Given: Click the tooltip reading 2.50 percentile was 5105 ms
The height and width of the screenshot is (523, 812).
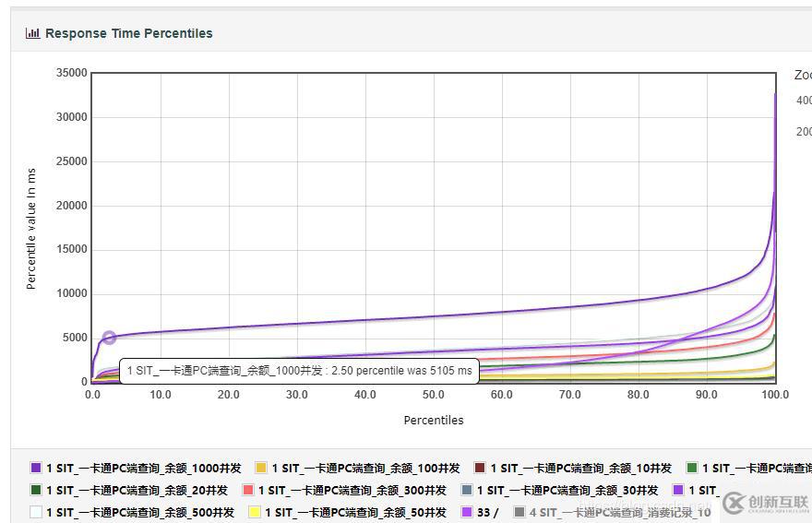Looking at the screenshot, I should pyautogui.click(x=299, y=371).
